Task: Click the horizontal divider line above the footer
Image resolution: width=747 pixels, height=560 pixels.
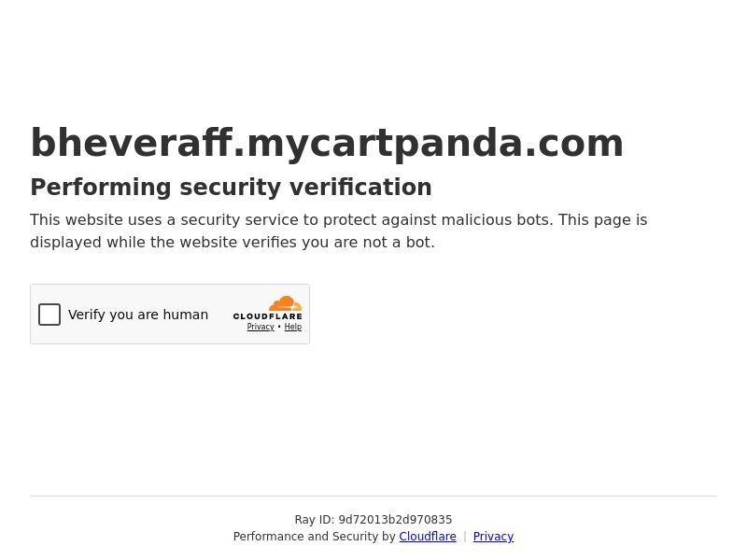Action: coord(373,496)
